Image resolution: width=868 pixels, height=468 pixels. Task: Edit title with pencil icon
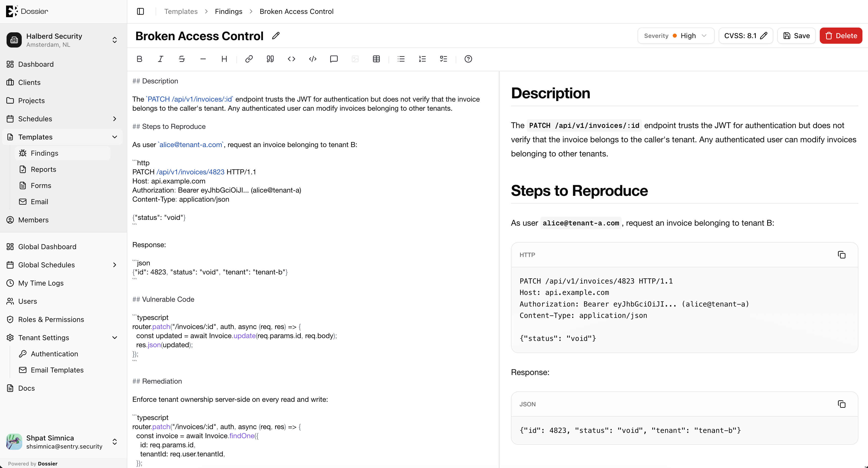[x=276, y=35]
